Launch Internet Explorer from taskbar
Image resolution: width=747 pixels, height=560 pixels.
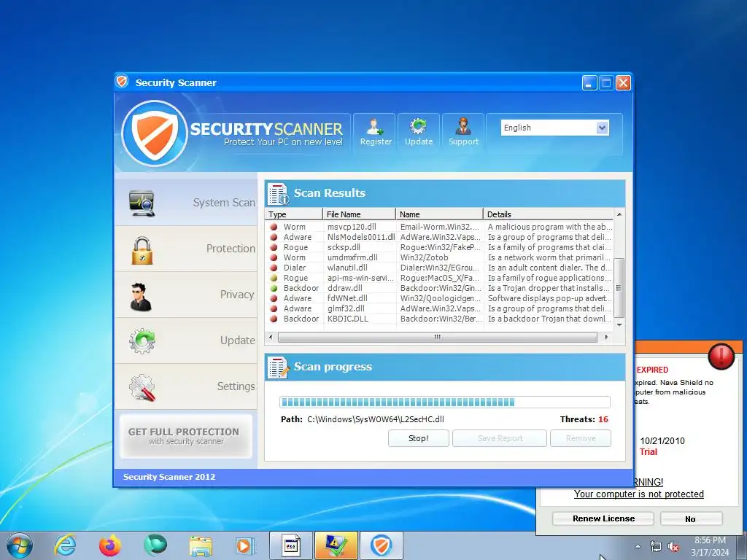(x=65, y=545)
